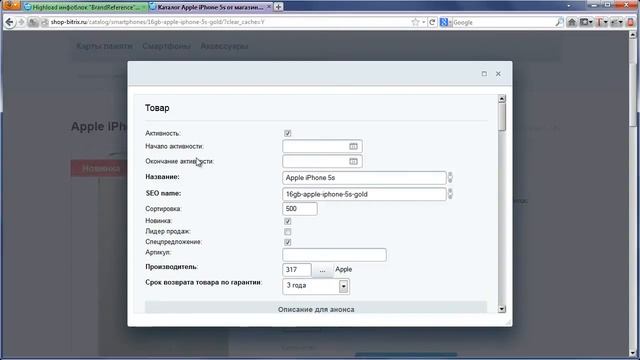The width and height of the screenshot is (640, 360).
Task: Click the ... browse button for Производитель
Action: click(322, 270)
